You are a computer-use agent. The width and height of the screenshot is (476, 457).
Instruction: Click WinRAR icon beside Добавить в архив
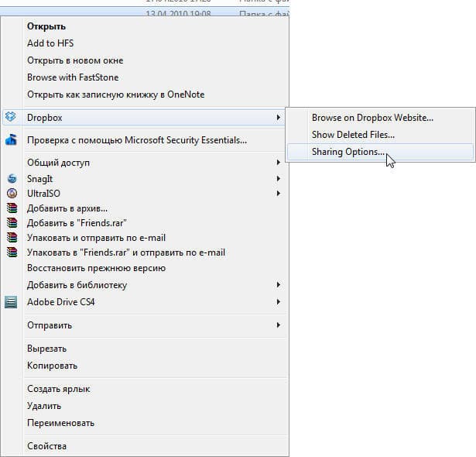click(12, 208)
